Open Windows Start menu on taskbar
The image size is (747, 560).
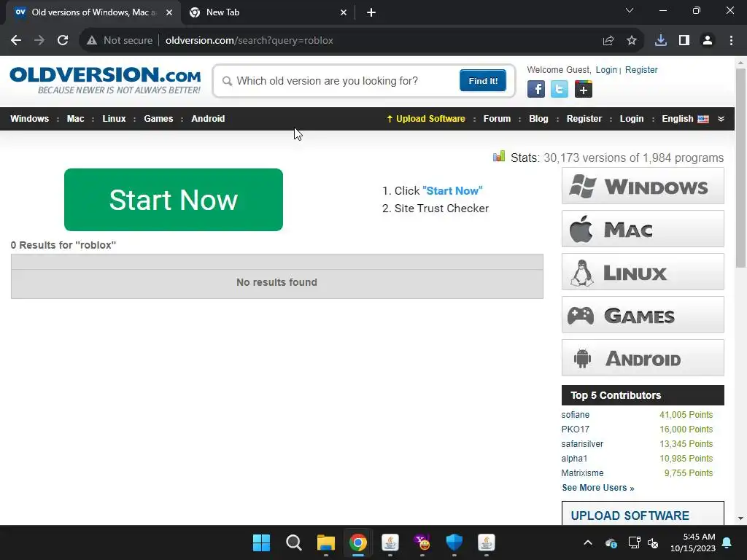pyautogui.click(x=262, y=542)
